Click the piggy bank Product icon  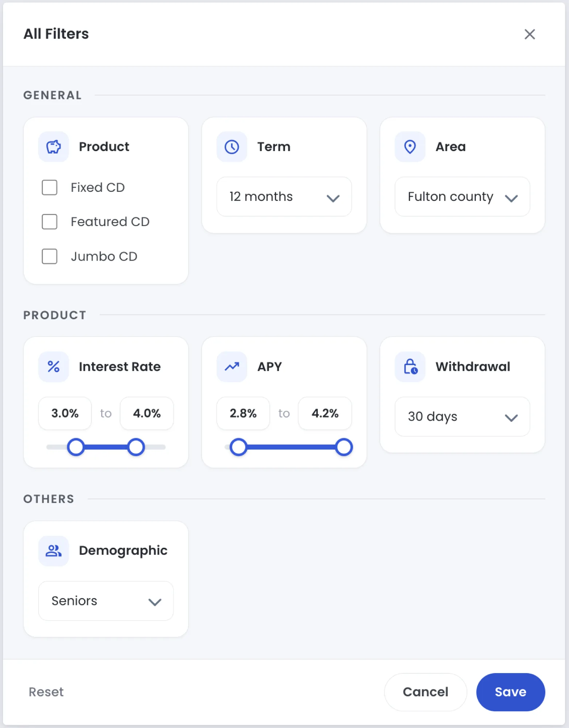(x=54, y=147)
